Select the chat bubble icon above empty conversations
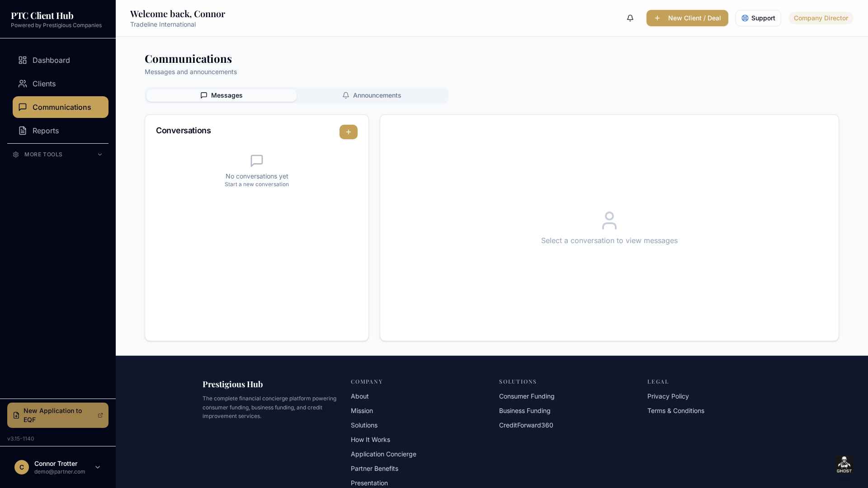Image resolution: width=868 pixels, height=488 pixels. click(x=257, y=161)
